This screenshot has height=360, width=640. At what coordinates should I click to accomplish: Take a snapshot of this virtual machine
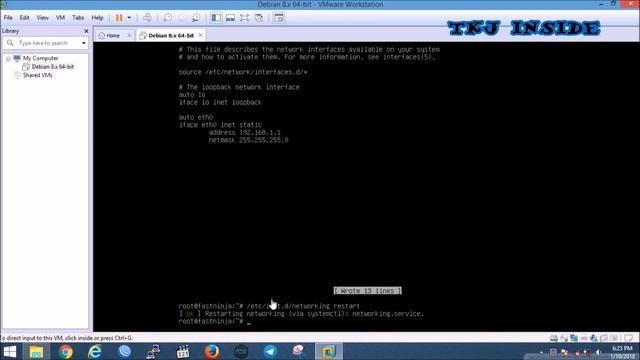(167, 18)
